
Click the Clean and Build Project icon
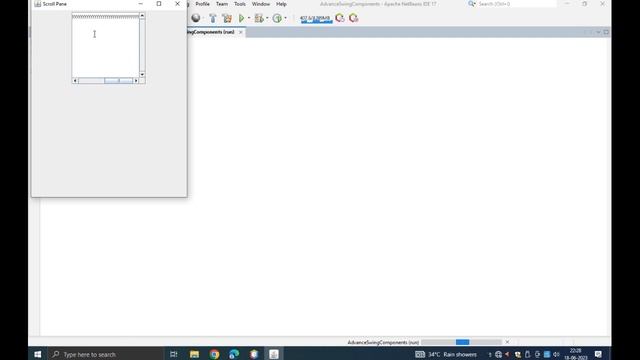click(x=227, y=18)
